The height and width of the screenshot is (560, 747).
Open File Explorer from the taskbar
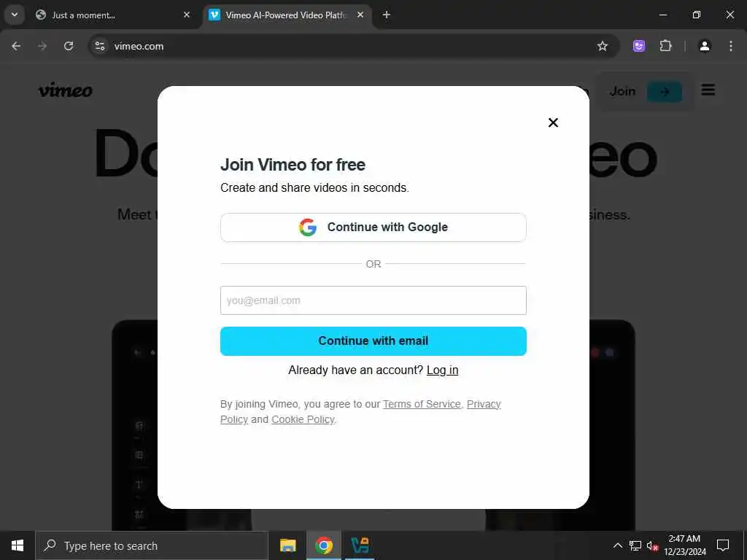287,545
